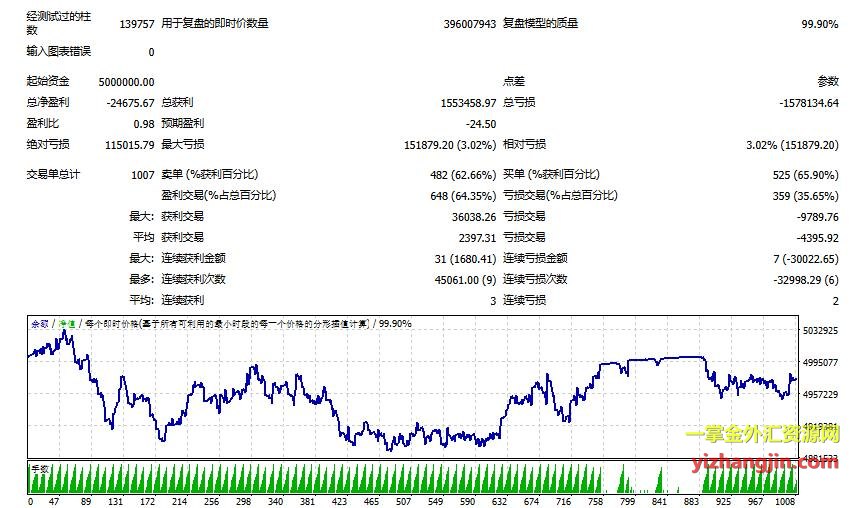Click the 经测试过的柱数 value 139757
This screenshot has width=854, height=508.
tap(136, 24)
